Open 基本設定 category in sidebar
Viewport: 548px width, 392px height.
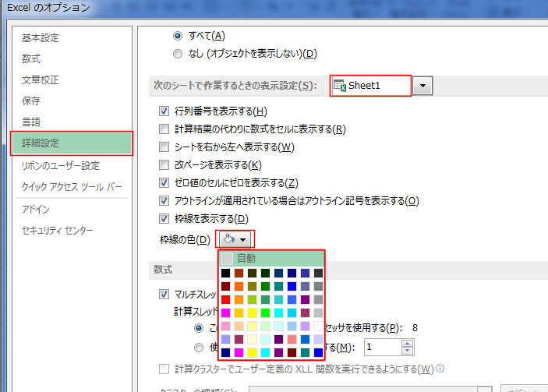coord(41,37)
